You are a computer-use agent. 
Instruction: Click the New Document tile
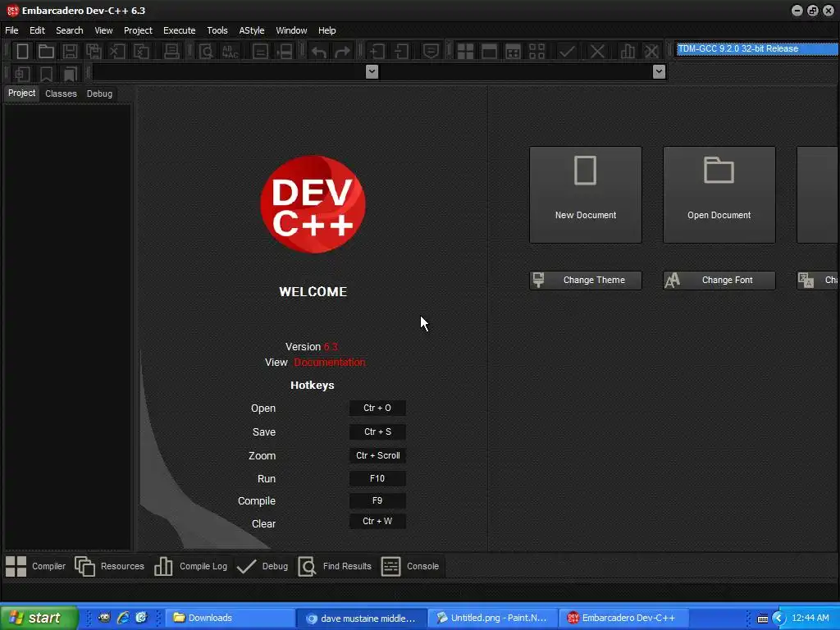click(586, 195)
